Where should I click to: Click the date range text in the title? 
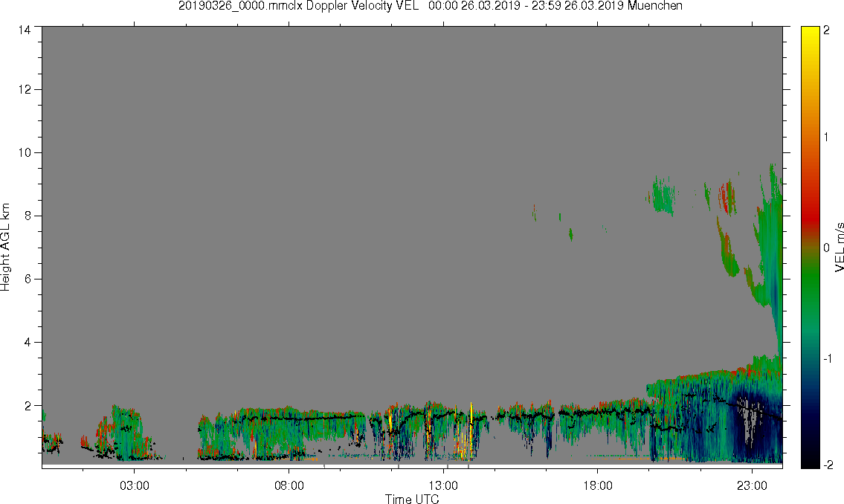tap(526, 6)
